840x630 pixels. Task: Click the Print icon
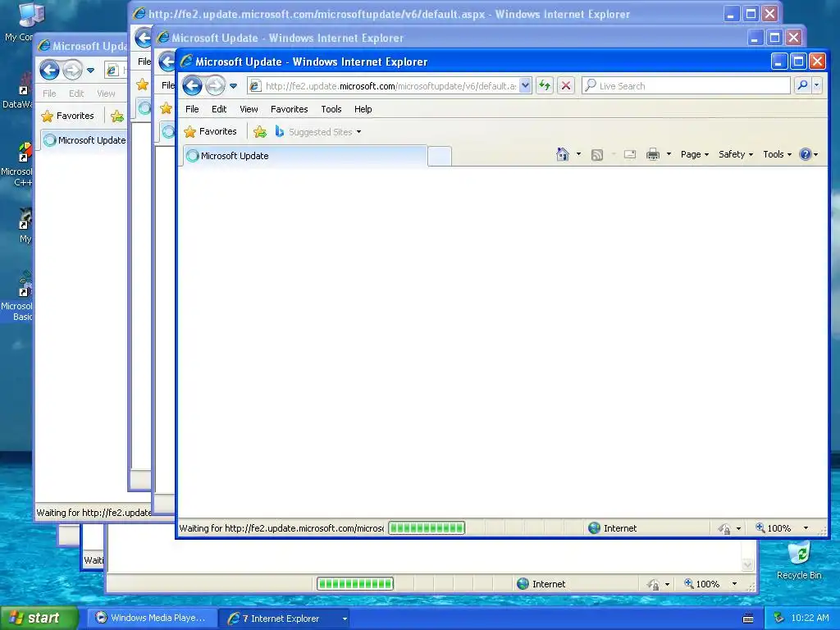pos(652,154)
